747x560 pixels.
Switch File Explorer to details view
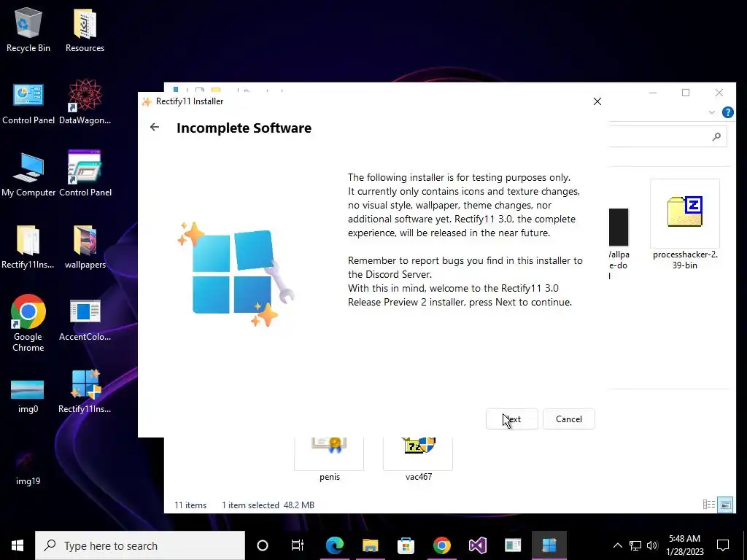709,505
